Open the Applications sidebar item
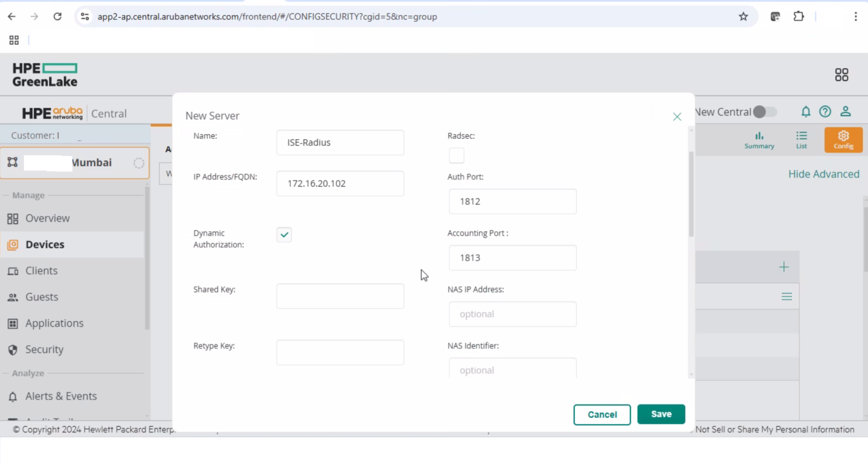The height and width of the screenshot is (464, 868). click(x=54, y=323)
